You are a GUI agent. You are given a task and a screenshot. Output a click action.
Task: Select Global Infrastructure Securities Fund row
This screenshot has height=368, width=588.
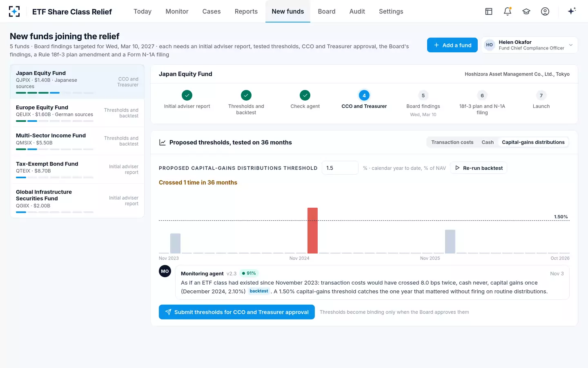(x=77, y=201)
